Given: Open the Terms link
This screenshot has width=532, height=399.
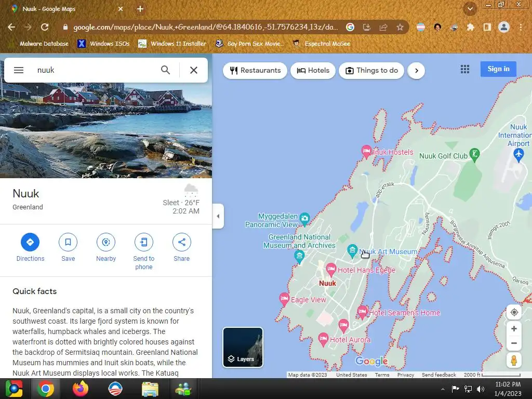Looking at the screenshot, I should coord(382,375).
